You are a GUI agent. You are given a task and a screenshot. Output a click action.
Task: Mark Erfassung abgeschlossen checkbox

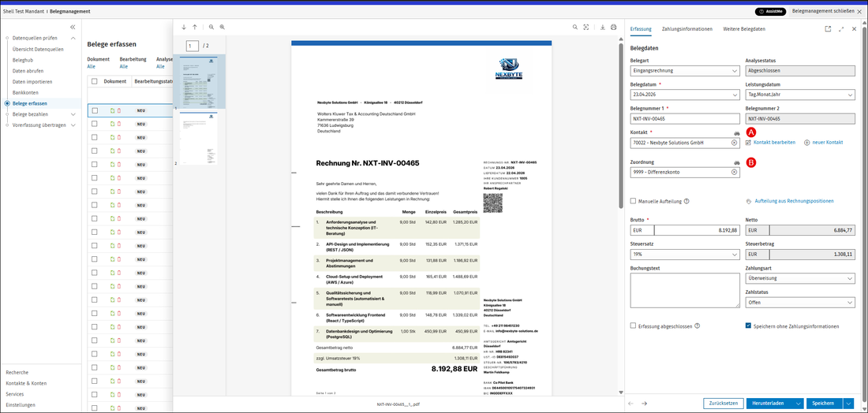pyautogui.click(x=634, y=326)
